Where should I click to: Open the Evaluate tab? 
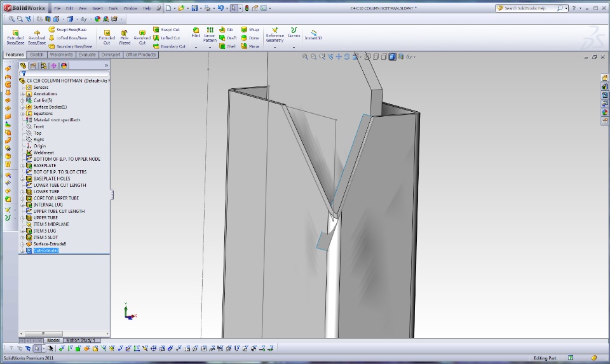[x=87, y=55]
